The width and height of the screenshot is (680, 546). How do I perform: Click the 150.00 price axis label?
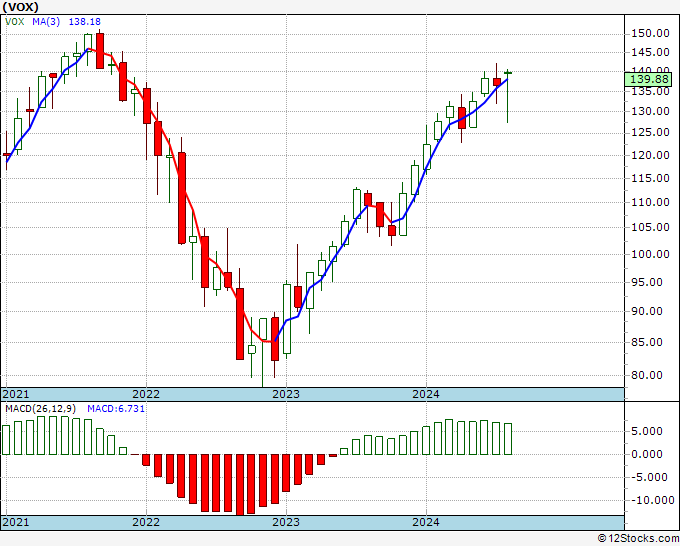[650, 33]
